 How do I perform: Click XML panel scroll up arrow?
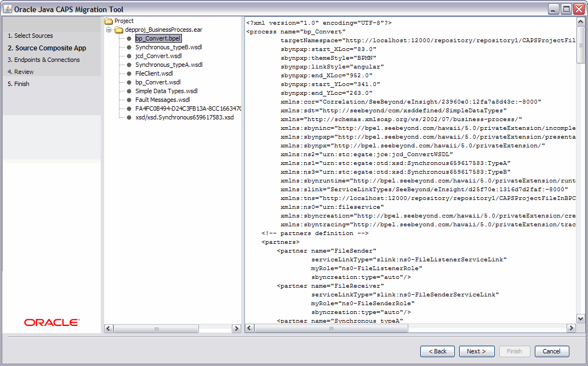click(580, 22)
